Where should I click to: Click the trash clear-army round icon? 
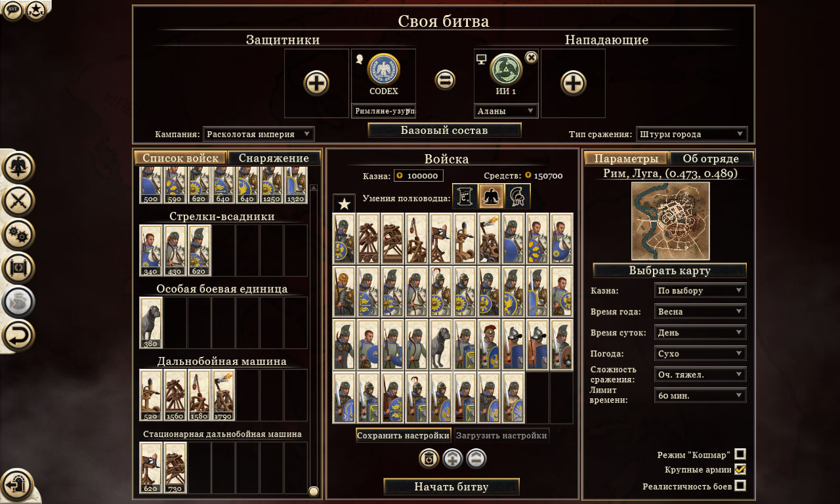click(x=429, y=459)
